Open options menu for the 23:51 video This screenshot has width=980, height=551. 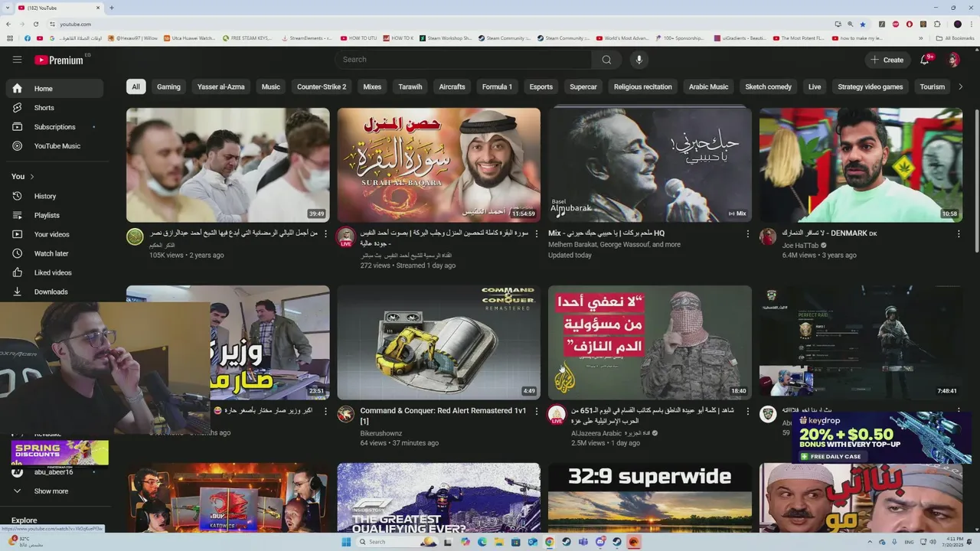click(326, 411)
